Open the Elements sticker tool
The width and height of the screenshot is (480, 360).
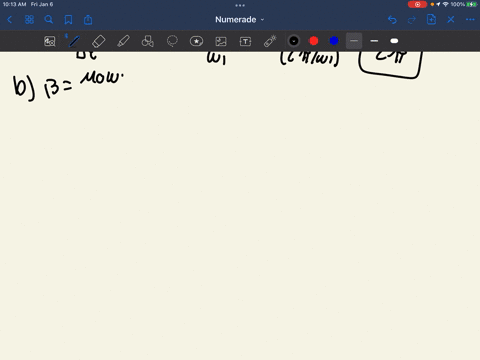click(x=196, y=41)
